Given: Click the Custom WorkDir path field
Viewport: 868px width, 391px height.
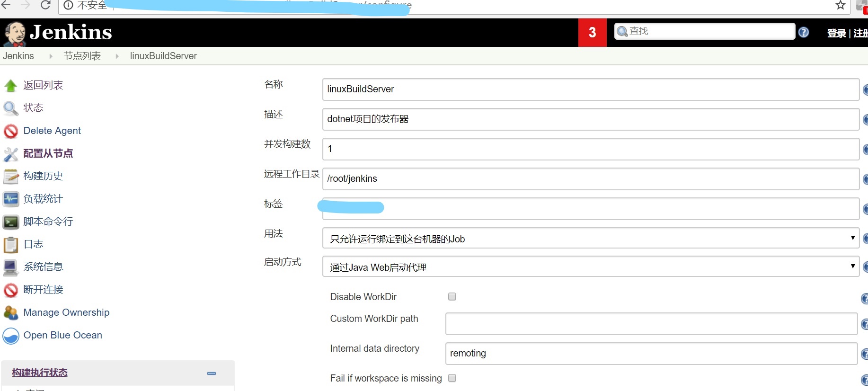Looking at the screenshot, I should point(651,324).
